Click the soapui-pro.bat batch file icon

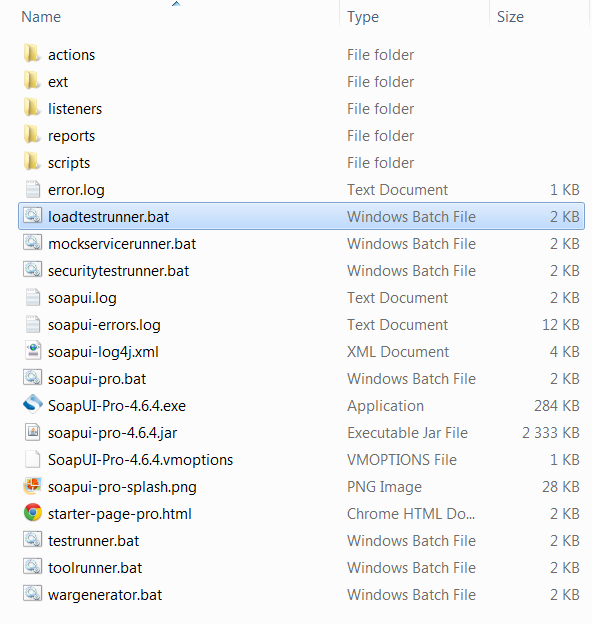[33, 378]
